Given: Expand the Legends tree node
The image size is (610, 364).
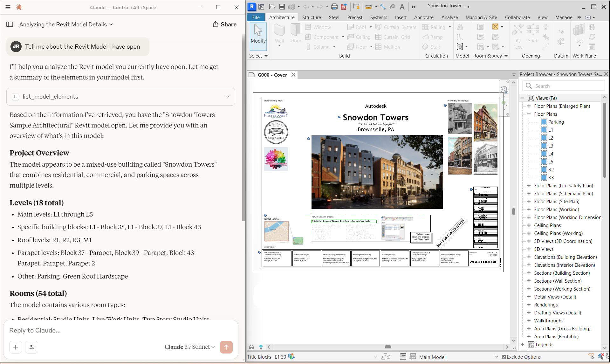Looking at the screenshot, I should [523, 344].
